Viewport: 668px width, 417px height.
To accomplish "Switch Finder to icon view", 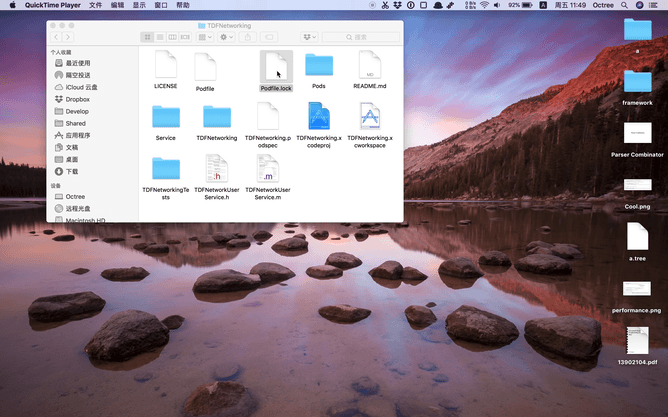I will [x=147, y=37].
